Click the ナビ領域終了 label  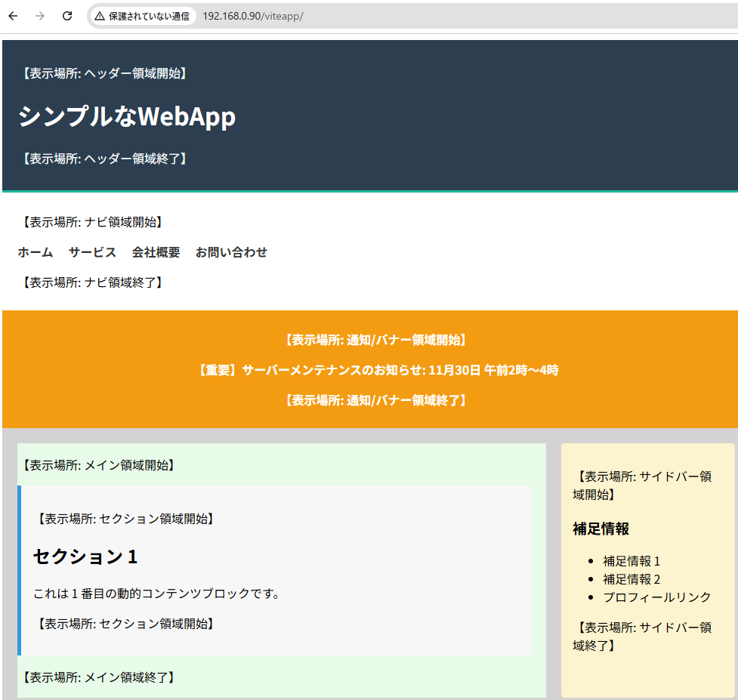coord(91,282)
